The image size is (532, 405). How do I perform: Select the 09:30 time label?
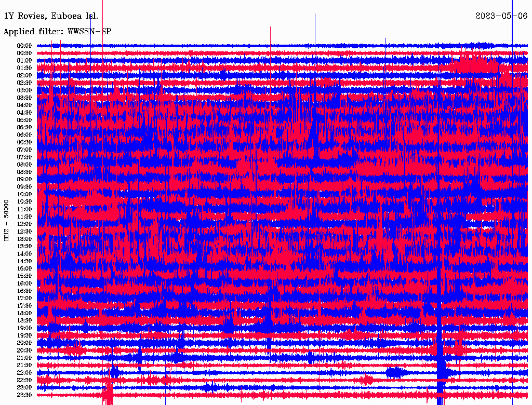coord(24,187)
